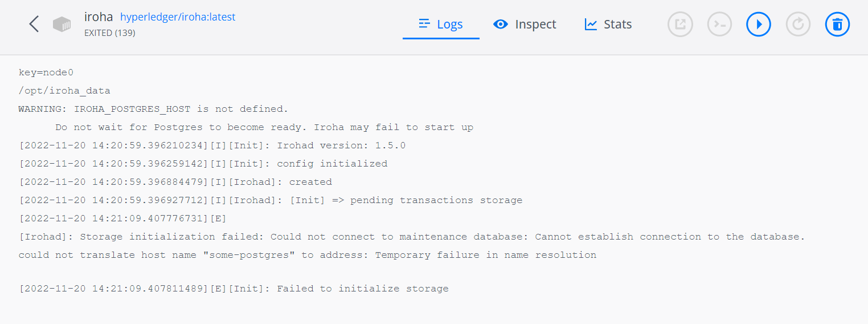This screenshot has height=324, width=868.
Task: Select the IROHA_POSTGRES_HOST warning log line
Action: click(154, 109)
